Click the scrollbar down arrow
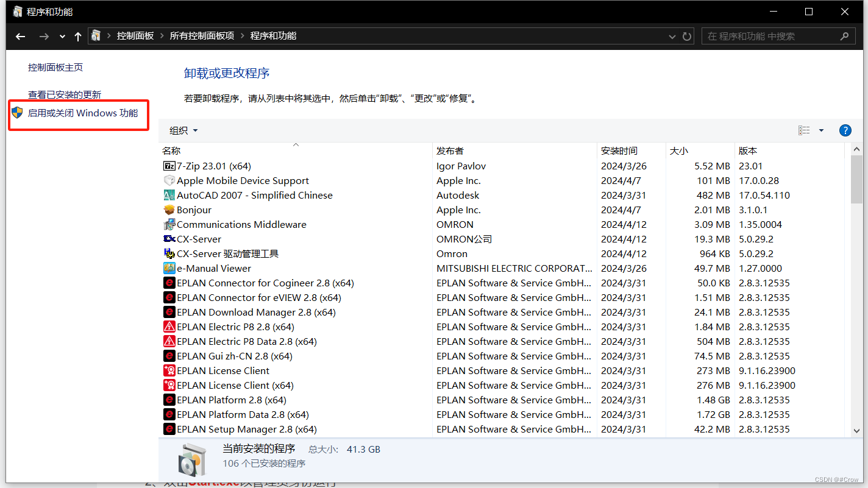The height and width of the screenshot is (488, 868). point(857,430)
